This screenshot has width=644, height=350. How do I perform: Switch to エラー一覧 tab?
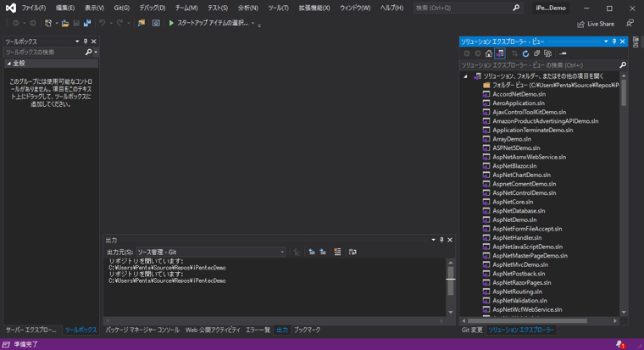pyautogui.click(x=258, y=330)
